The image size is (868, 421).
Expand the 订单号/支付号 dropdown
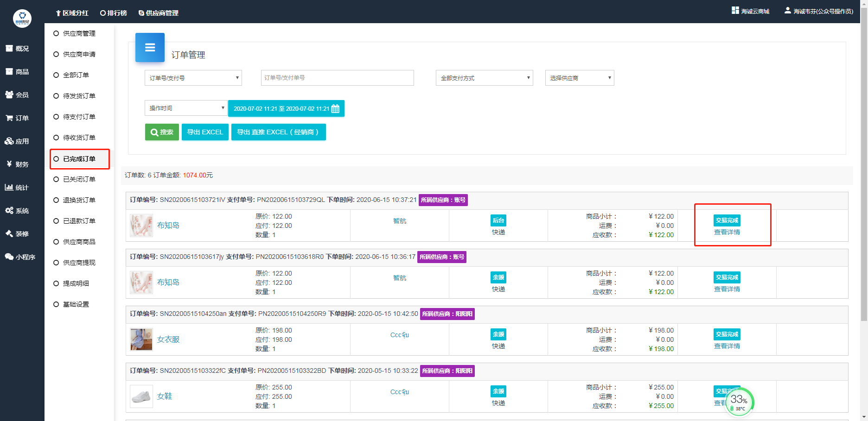193,78
